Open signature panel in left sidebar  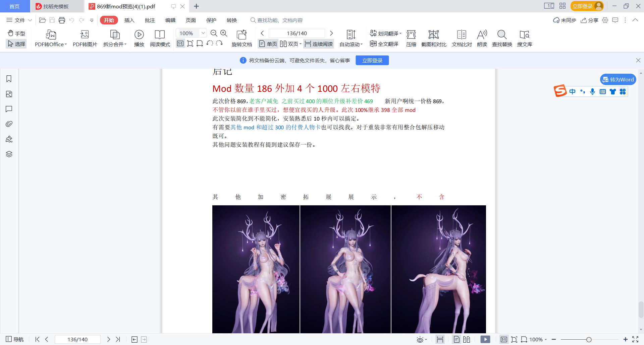(9, 139)
